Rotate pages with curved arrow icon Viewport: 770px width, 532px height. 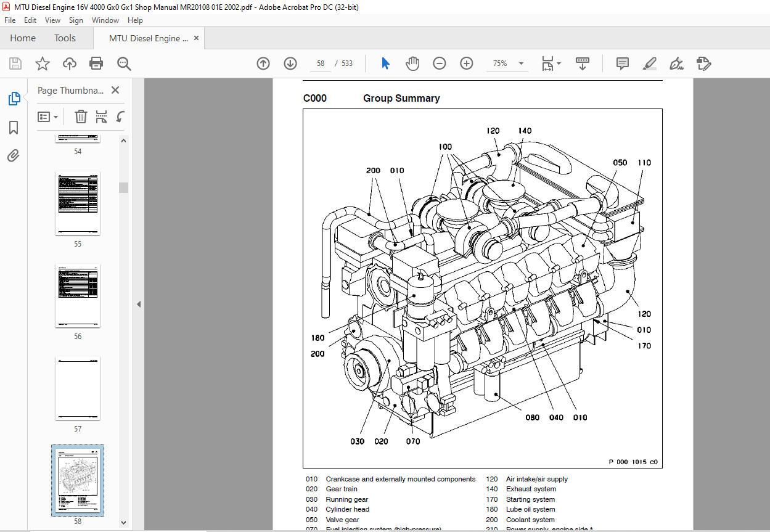point(121,117)
